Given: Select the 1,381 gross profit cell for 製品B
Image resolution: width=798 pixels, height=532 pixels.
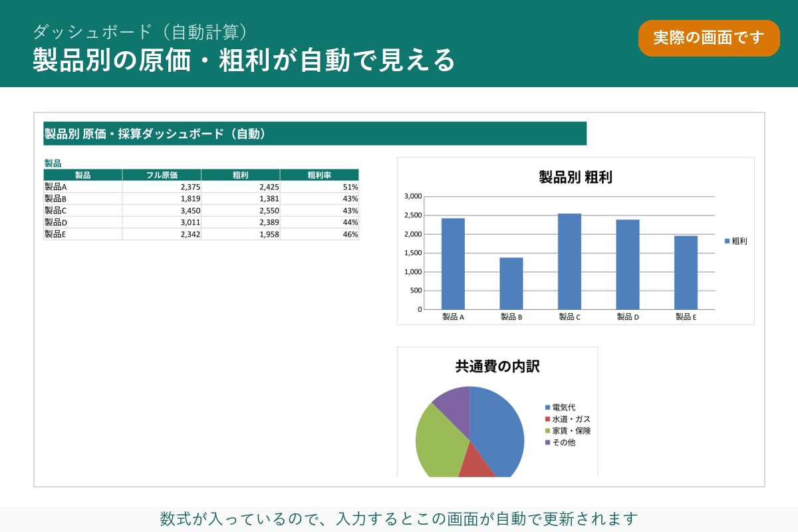Looking at the screenshot, I should pyautogui.click(x=241, y=198).
